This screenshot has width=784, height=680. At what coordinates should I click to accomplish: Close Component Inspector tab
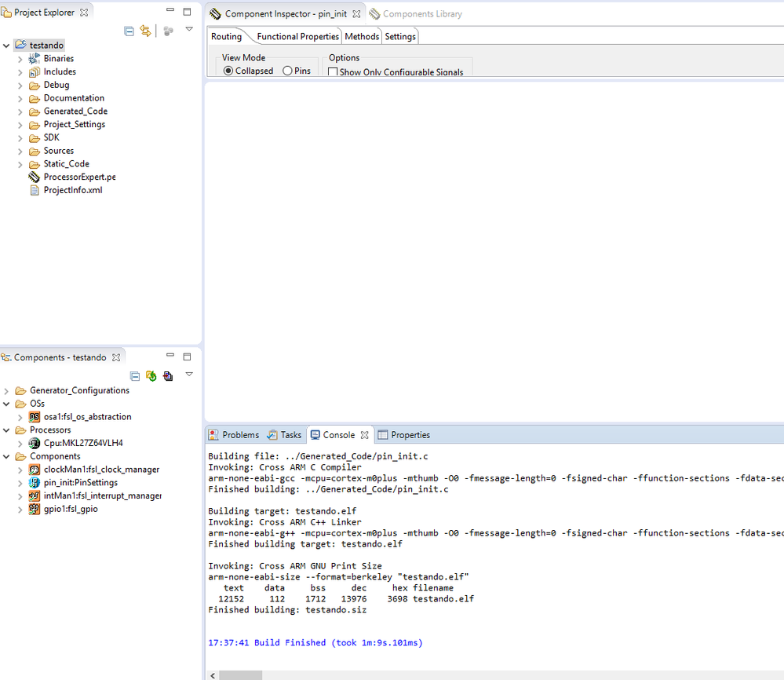tap(356, 14)
